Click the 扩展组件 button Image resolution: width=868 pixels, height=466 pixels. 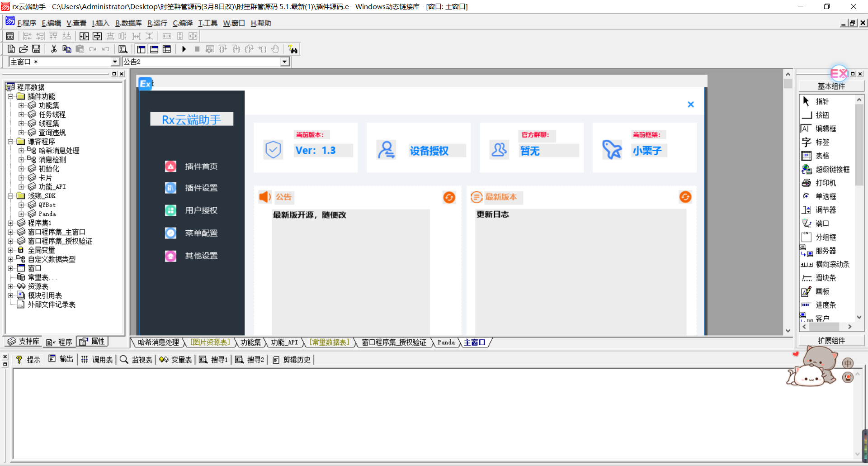click(831, 341)
